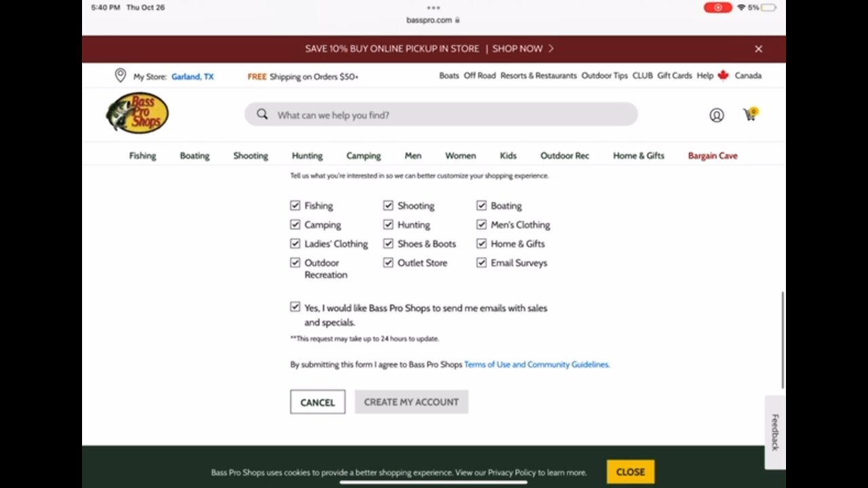Open the Feedback side tab
The image size is (868, 488).
coord(775,432)
